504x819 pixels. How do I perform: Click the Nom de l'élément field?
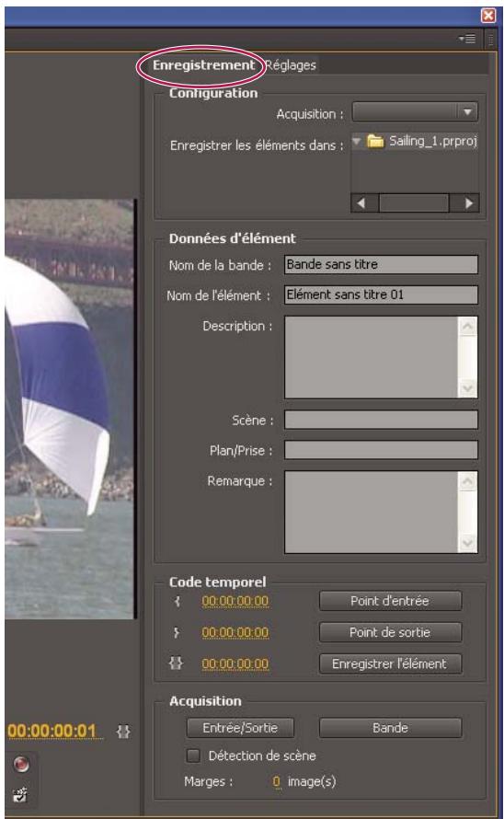pos(381,294)
